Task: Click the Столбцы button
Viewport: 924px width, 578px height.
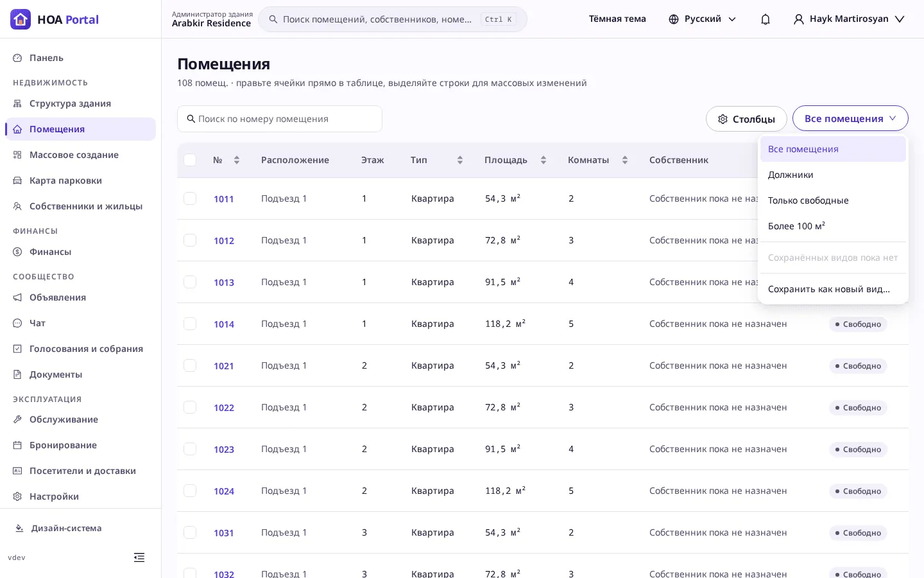Action: coord(746,119)
